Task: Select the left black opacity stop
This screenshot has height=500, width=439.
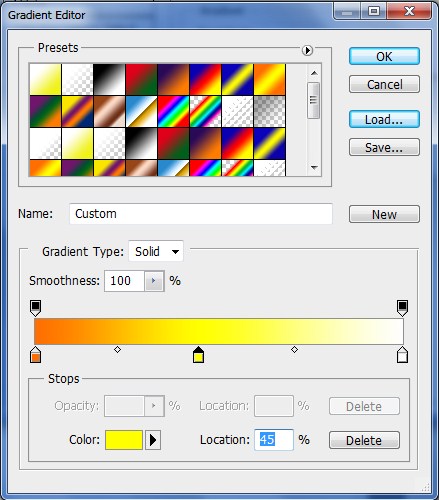Action: pyautogui.click(x=36, y=308)
